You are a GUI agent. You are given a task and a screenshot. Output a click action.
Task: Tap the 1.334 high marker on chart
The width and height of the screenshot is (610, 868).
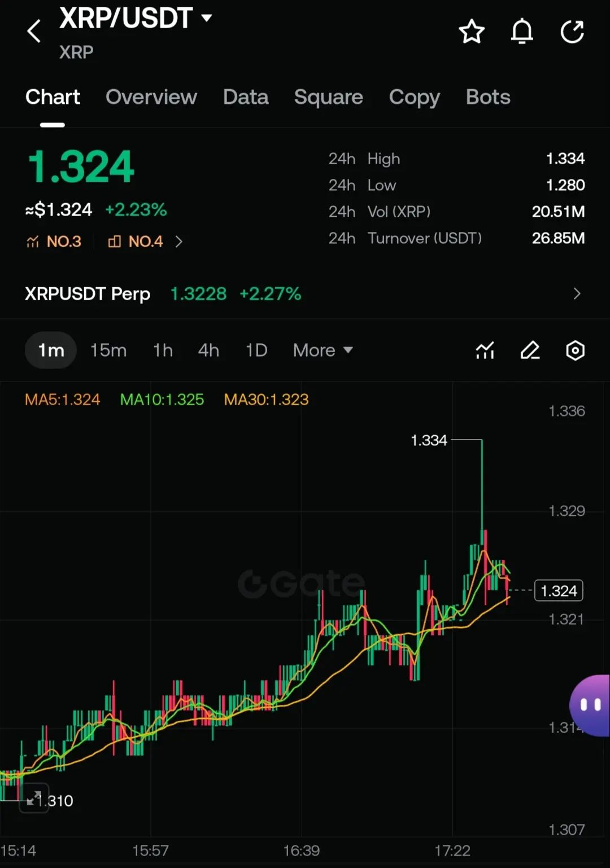coord(429,440)
